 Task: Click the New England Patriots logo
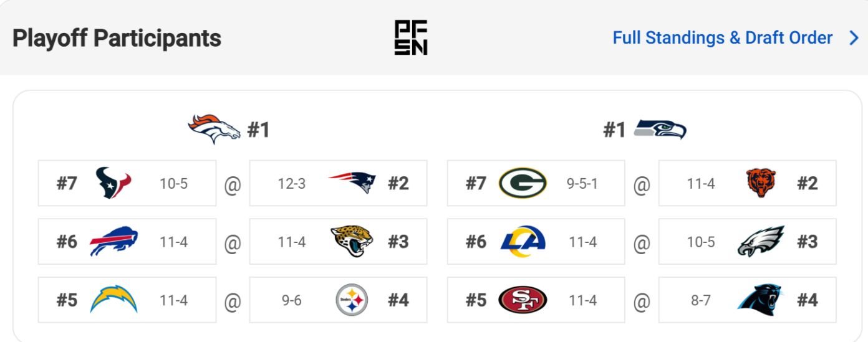coord(352,183)
